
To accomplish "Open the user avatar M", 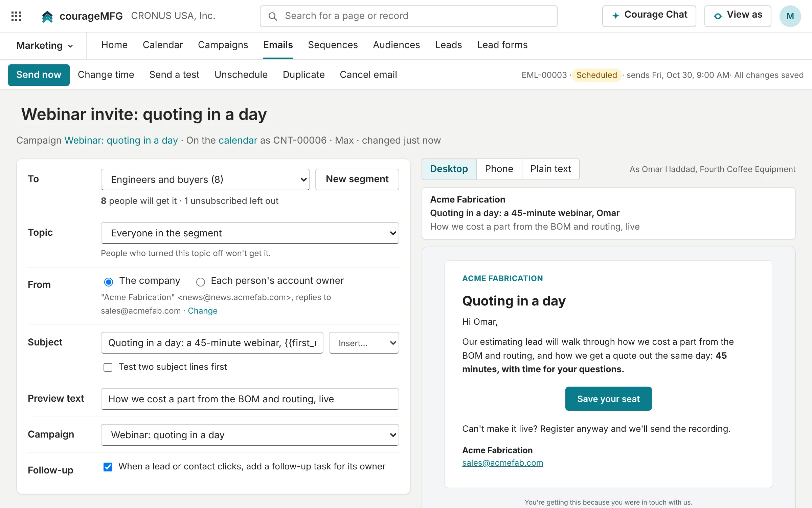I will [x=790, y=16].
